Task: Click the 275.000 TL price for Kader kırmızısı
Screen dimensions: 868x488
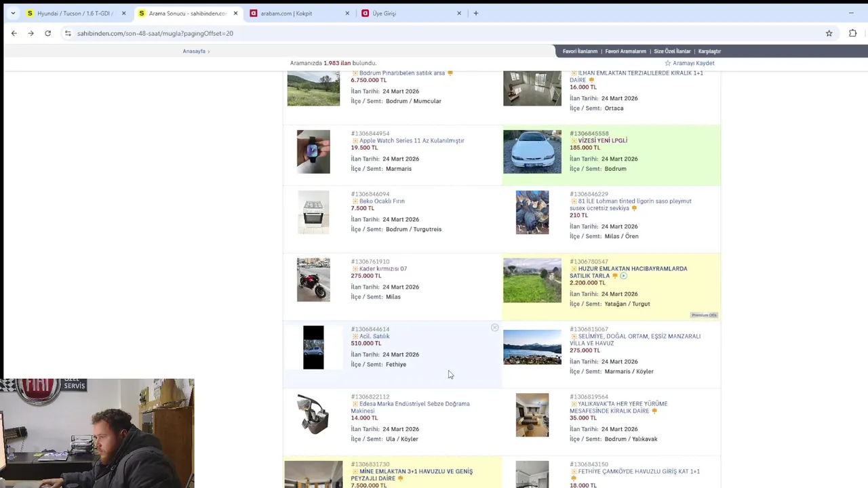Action: coord(366,276)
